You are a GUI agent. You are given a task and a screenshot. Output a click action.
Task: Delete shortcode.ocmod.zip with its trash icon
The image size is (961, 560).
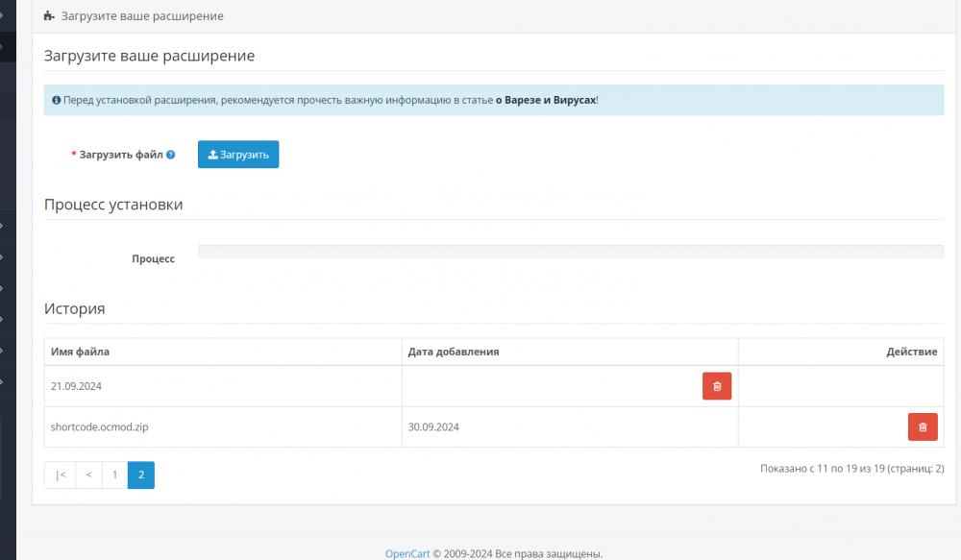[x=923, y=427]
